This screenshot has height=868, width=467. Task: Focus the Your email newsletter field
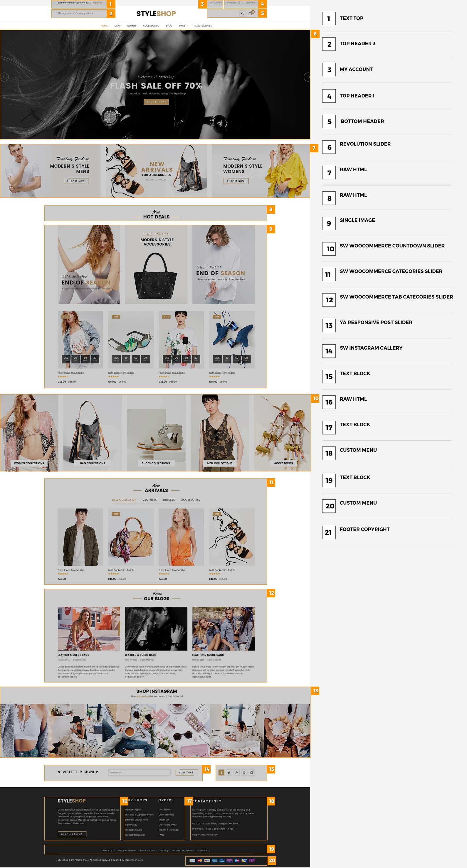pos(139,772)
